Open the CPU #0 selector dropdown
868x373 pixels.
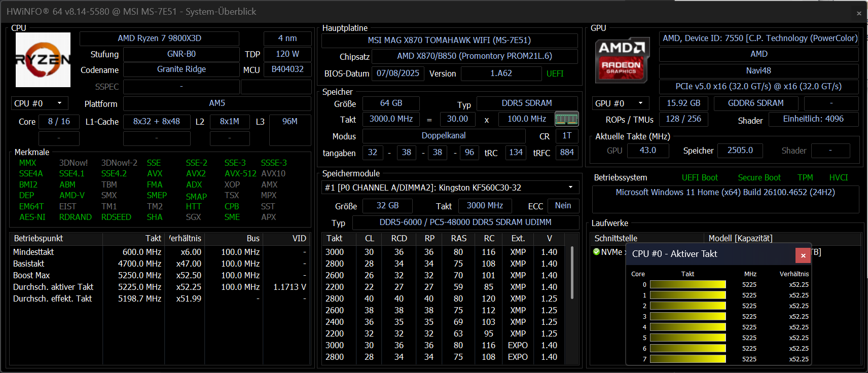pos(40,103)
